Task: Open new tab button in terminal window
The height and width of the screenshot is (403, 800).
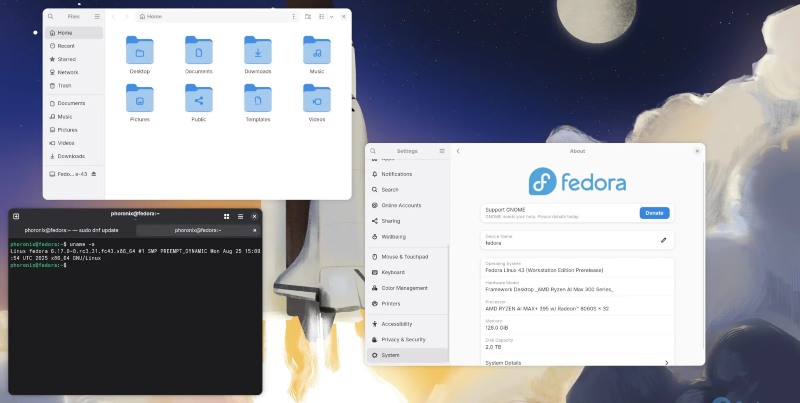Action: coord(16,216)
